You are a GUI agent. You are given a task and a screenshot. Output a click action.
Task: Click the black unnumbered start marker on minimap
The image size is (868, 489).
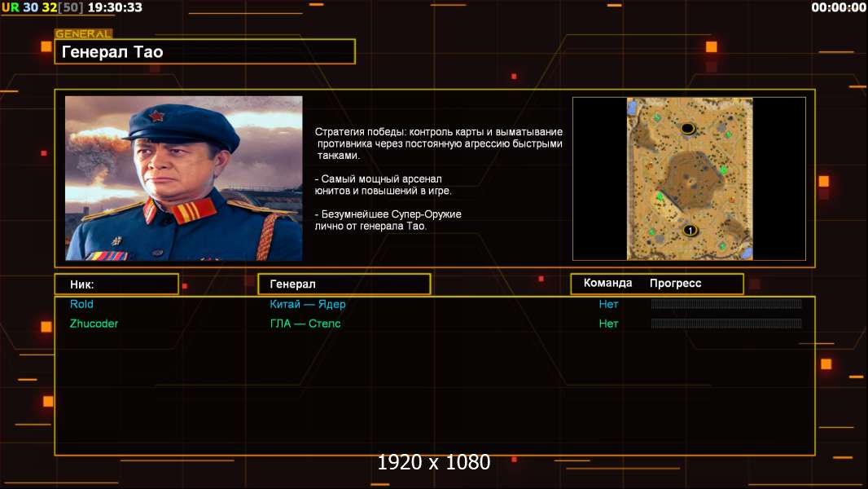click(687, 128)
